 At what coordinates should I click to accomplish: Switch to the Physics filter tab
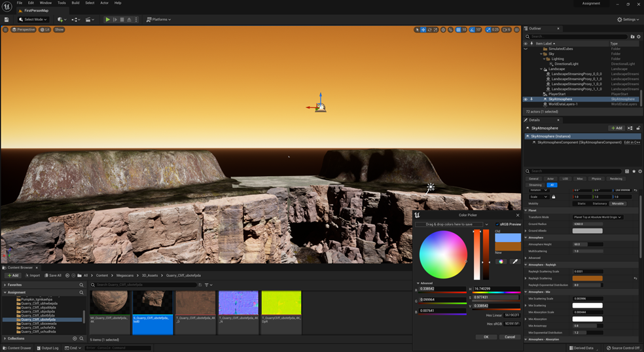(596, 179)
